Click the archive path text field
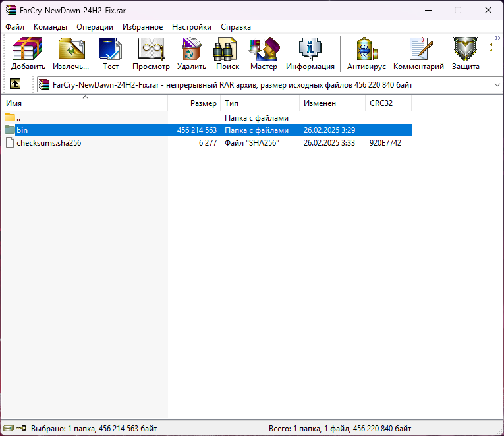Image resolution: width=504 pixels, height=436 pixels. click(269, 85)
